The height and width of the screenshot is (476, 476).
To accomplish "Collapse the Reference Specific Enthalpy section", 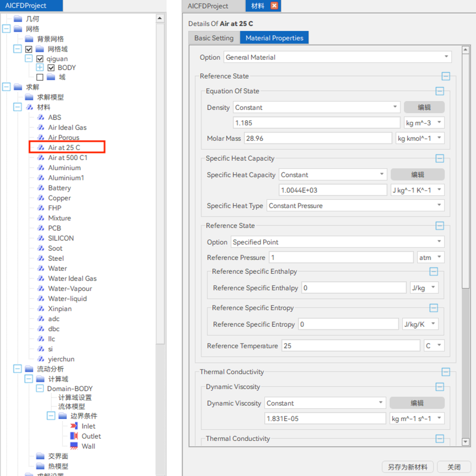I will (434, 271).
